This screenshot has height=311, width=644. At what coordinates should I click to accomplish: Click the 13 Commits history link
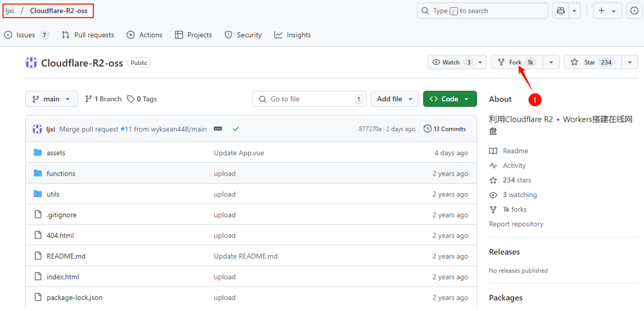click(444, 129)
